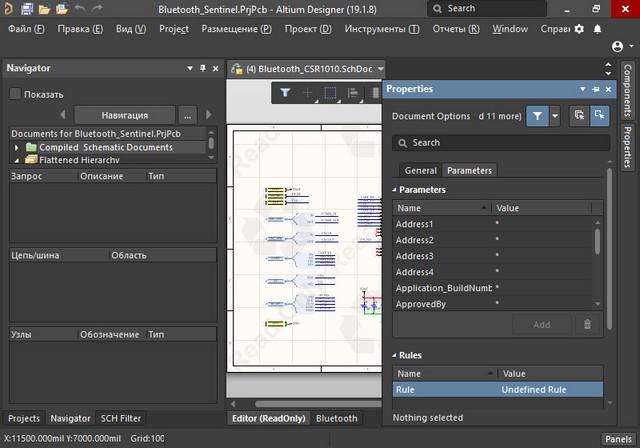Click the copy selection icon in Properties
640x448 pixels.
[579, 116]
